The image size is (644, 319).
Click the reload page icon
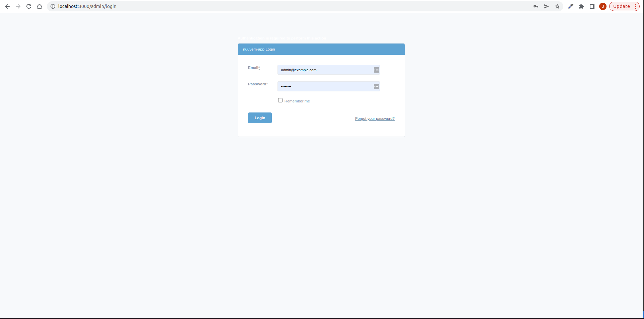pos(29,6)
